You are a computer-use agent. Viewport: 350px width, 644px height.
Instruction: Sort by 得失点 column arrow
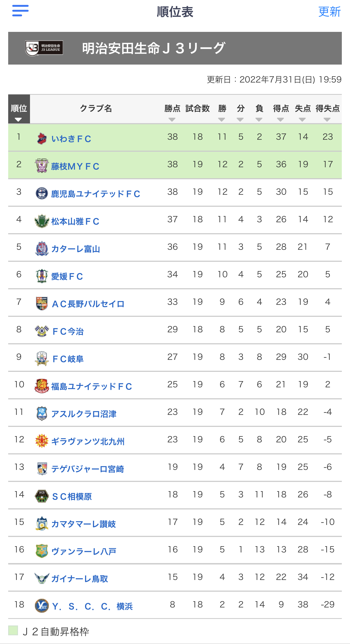327,120
